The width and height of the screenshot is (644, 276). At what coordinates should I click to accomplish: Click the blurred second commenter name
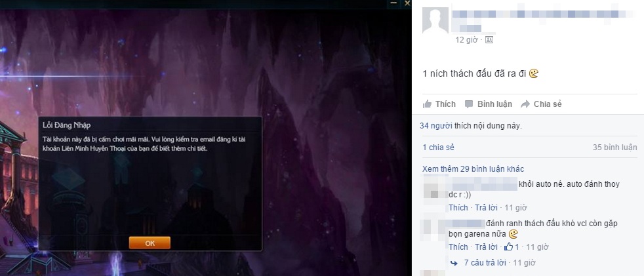(x=466, y=224)
